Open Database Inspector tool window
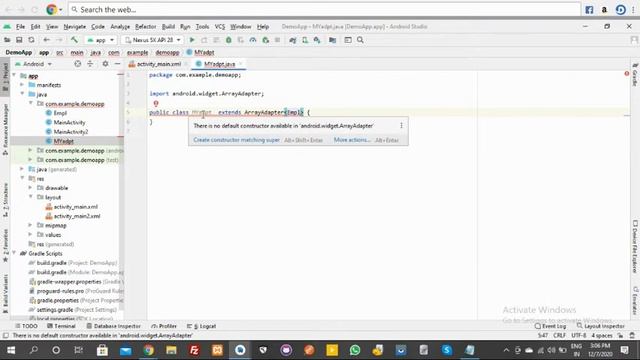 coord(113,326)
